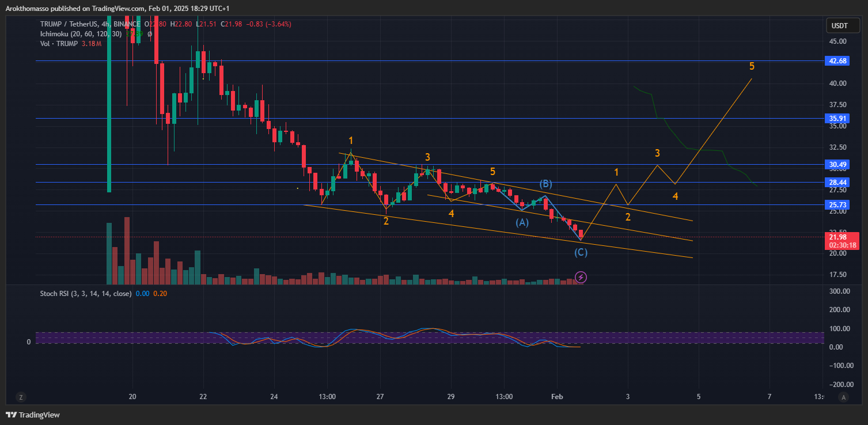Click the Feb date on time axis
This screenshot has height=425, width=868.
pyautogui.click(x=557, y=397)
